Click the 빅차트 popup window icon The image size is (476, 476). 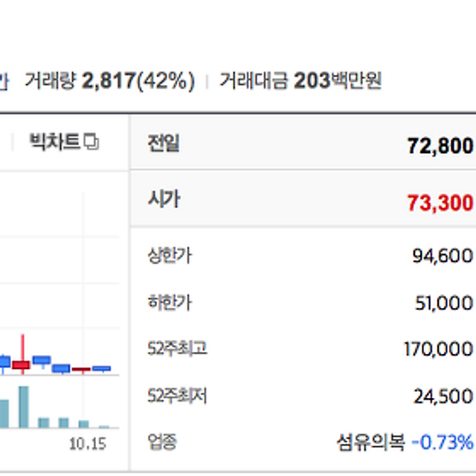(x=91, y=141)
